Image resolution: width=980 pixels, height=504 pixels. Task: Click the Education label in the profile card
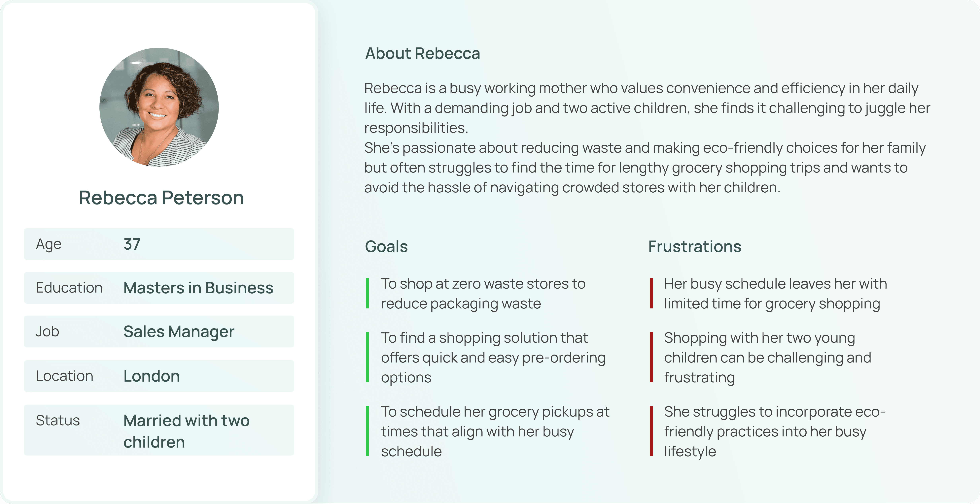[69, 288]
